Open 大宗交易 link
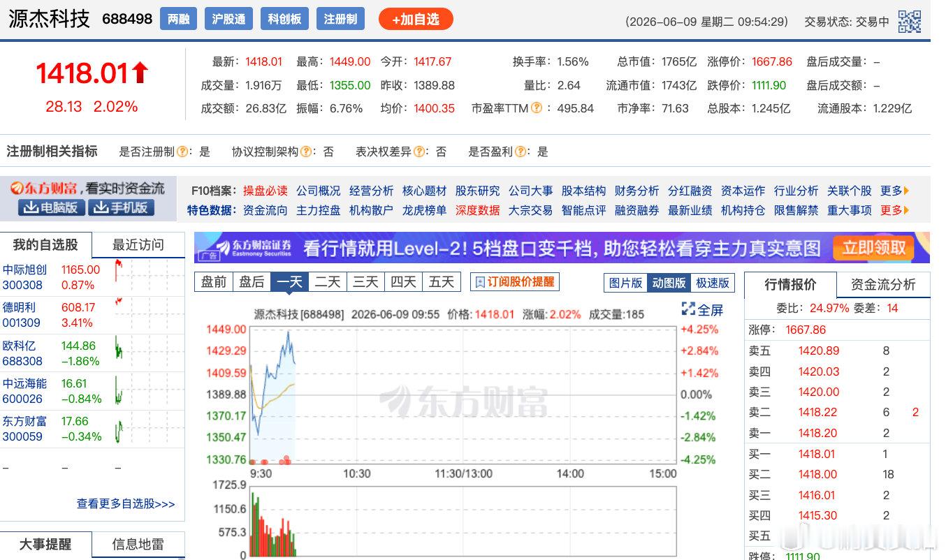Viewport: 946px width, 560px height. pos(531,210)
